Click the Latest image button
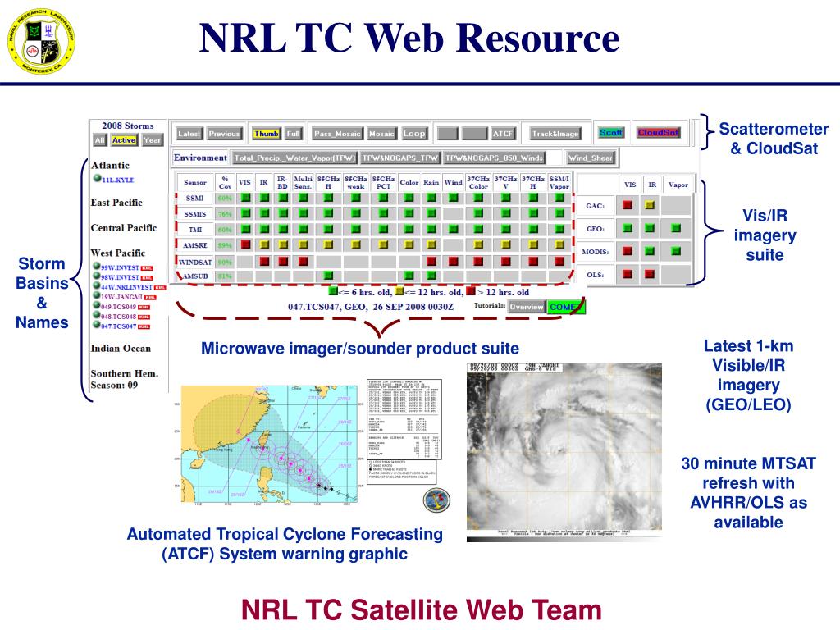The height and width of the screenshot is (630, 840). [189, 134]
